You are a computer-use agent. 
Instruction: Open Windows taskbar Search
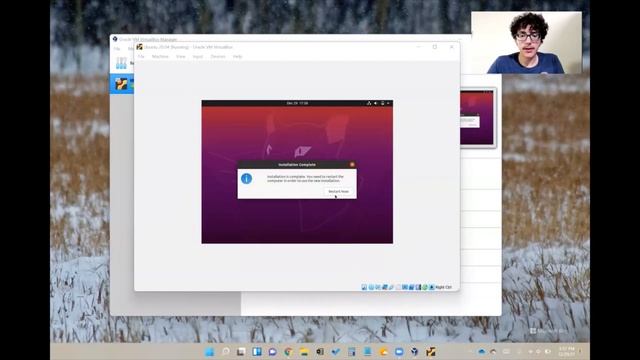point(225,351)
